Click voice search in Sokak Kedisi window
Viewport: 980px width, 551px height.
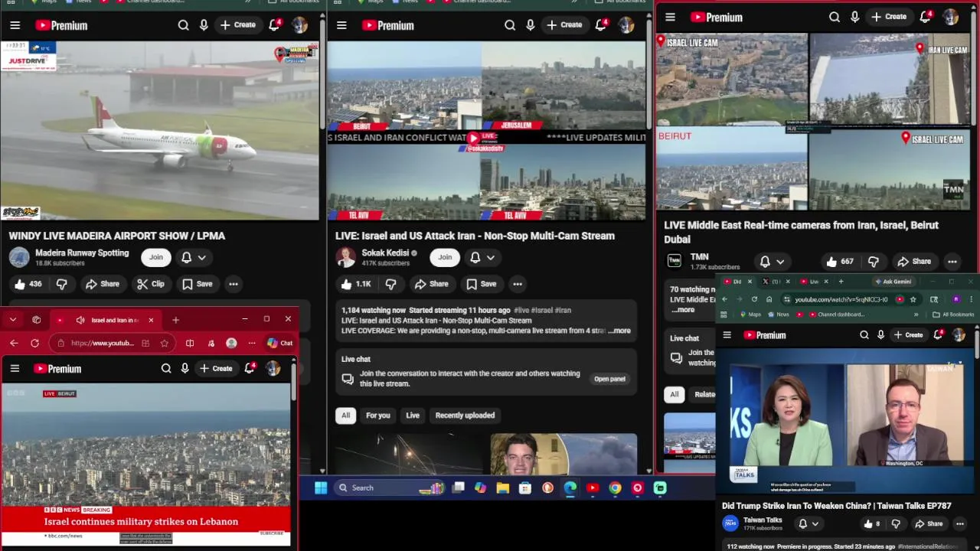click(530, 25)
